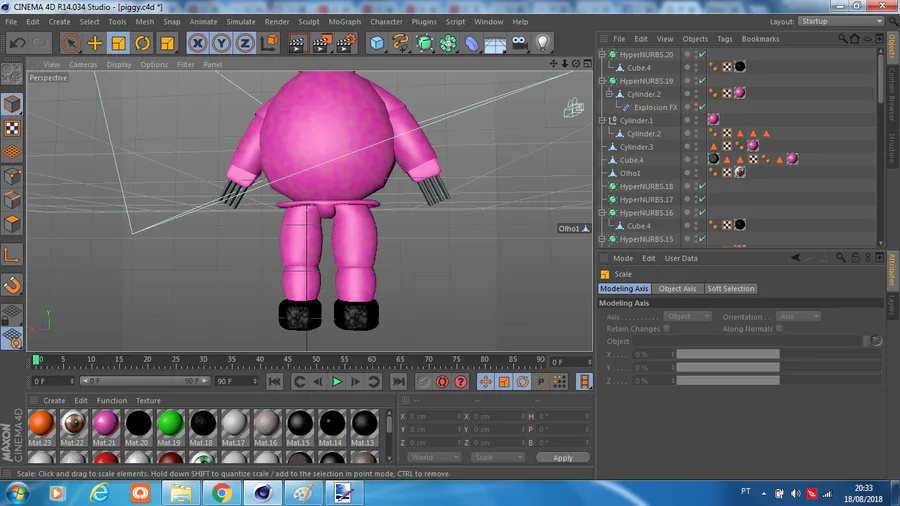The width and height of the screenshot is (900, 506).
Task: Click the Undo arrow icon
Action: pyautogui.click(x=17, y=43)
